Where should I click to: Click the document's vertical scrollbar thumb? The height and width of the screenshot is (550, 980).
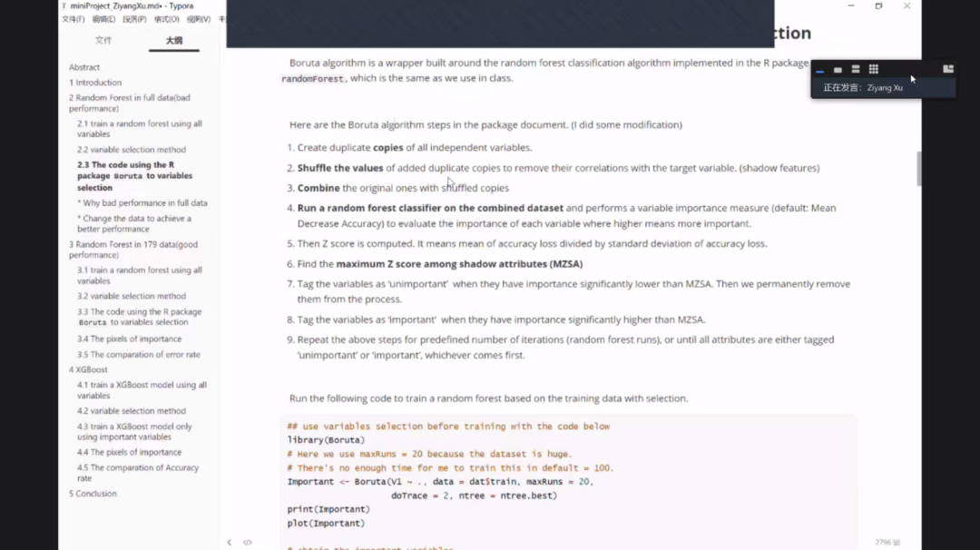918,169
